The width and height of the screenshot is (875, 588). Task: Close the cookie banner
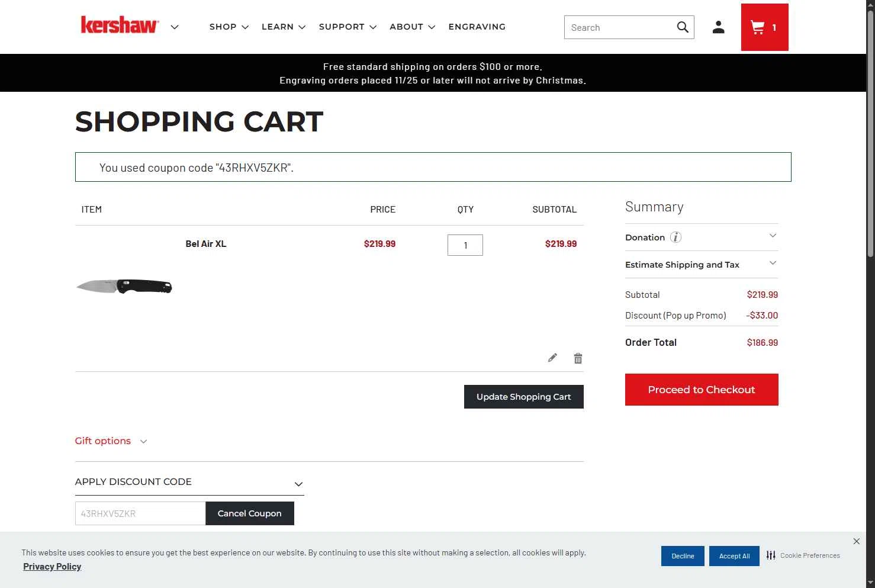click(x=857, y=541)
